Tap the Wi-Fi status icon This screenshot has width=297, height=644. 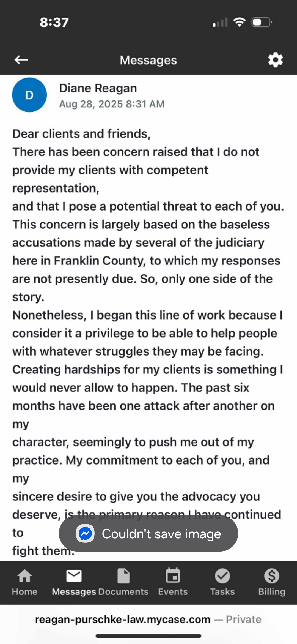(x=239, y=22)
